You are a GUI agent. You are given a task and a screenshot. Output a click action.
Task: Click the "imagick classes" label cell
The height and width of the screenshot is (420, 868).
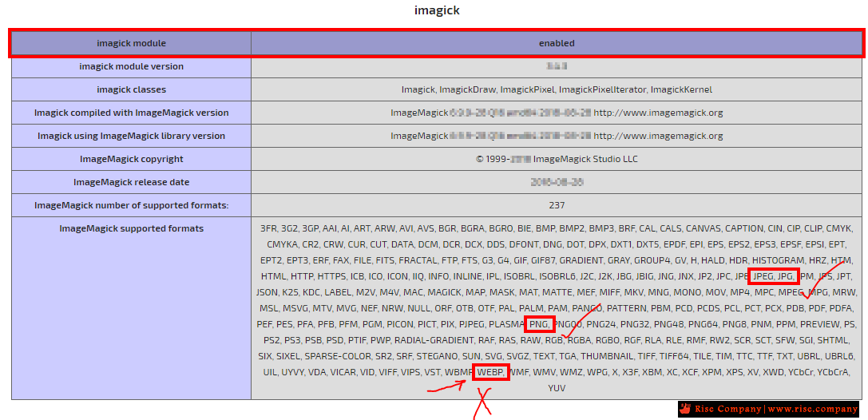tap(131, 89)
